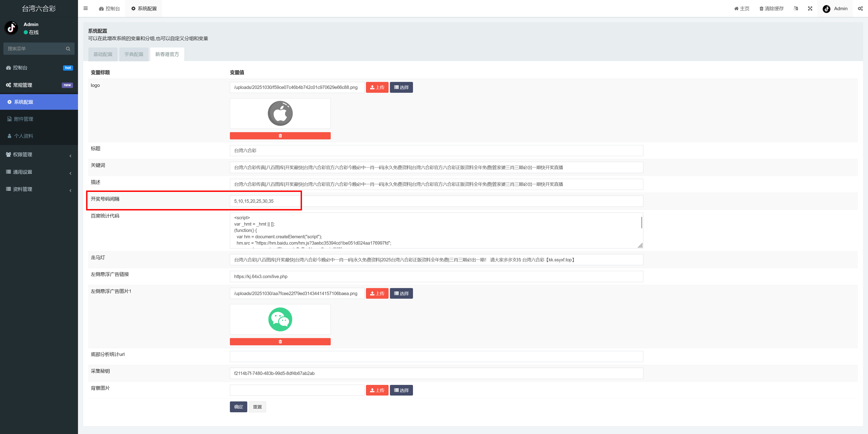Viewport: 868px width, 434px height.
Task: Toggle fullscreen with the expand arrows icon
Action: click(810, 8)
